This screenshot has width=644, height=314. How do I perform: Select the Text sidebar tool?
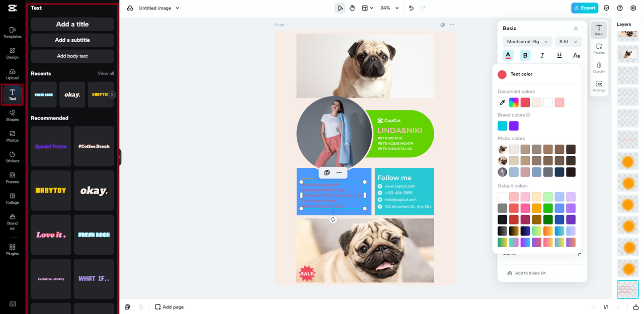pos(12,94)
